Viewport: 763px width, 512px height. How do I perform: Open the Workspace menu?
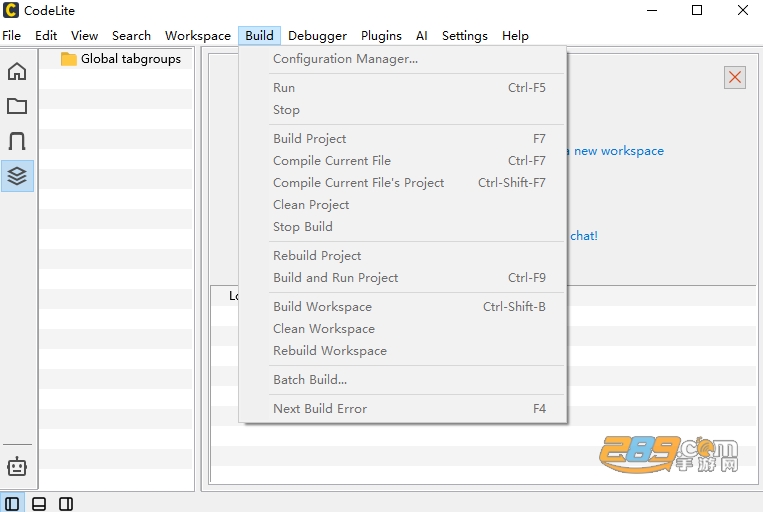pos(198,36)
